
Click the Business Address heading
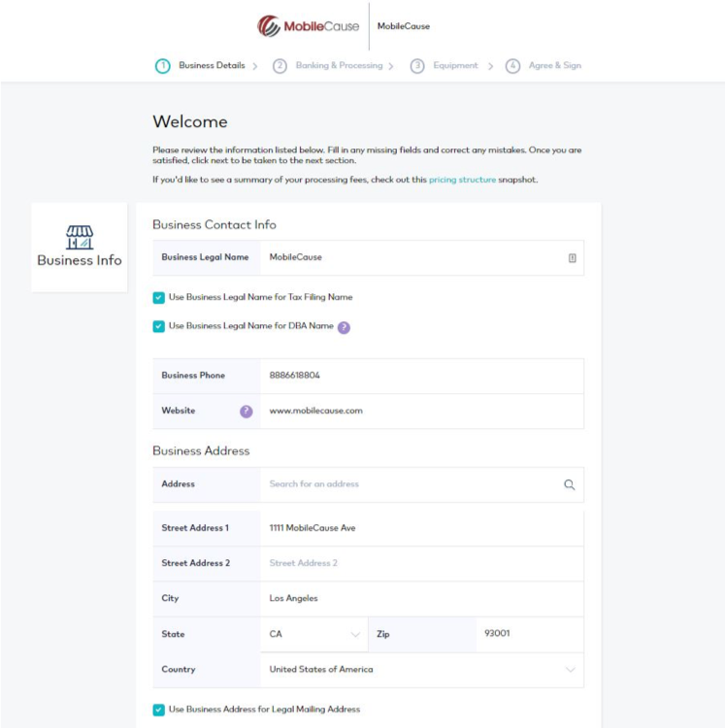click(x=201, y=450)
